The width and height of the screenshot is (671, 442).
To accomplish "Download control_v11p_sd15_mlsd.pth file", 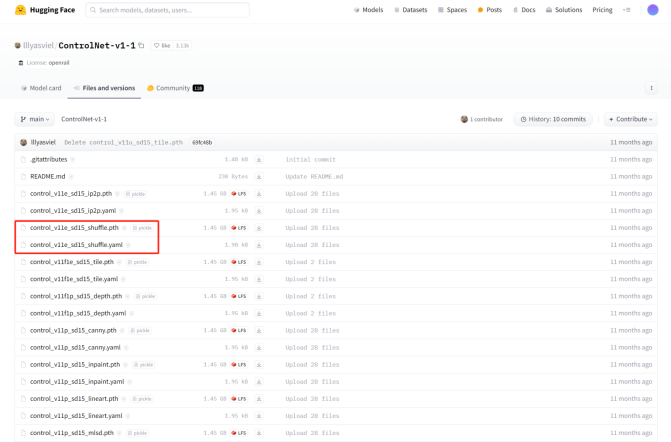I will click(x=259, y=433).
